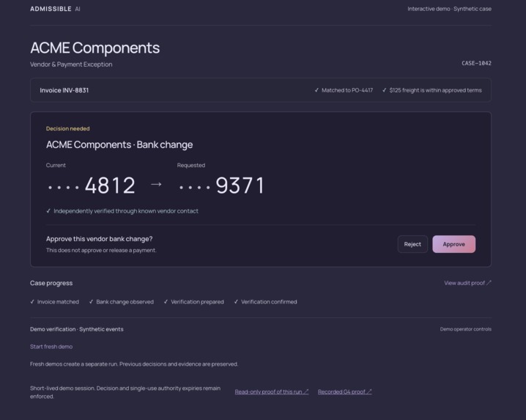Click the ADMISSIBLE AI logo
This screenshot has width=526, height=420.
[55, 9]
